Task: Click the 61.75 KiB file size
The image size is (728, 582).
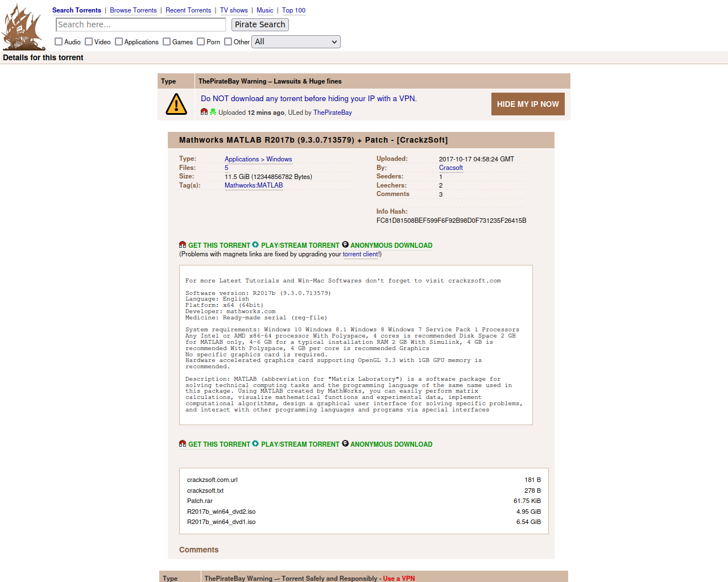Action: (527, 501)
